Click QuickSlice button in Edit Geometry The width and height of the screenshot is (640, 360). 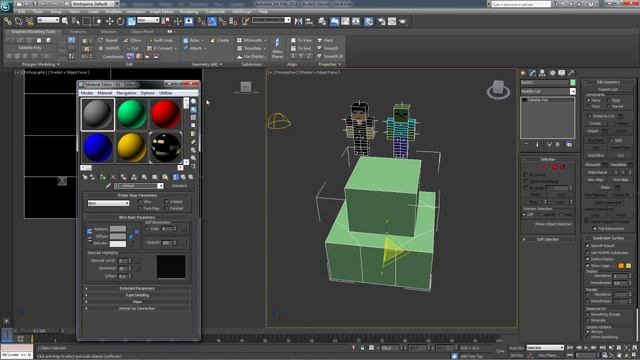[596, 156]
